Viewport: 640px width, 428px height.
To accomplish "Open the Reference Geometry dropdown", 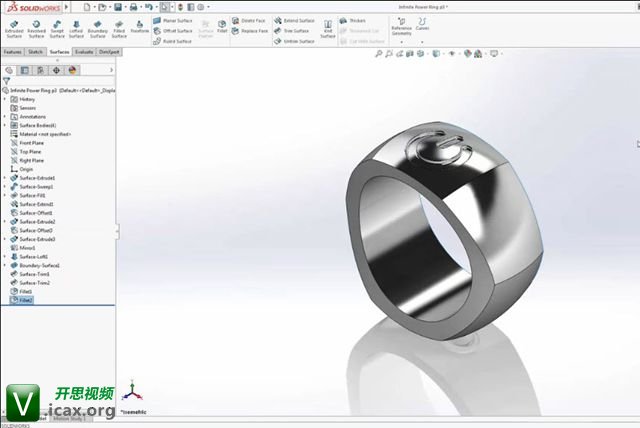I will click(x=401, y=29).
